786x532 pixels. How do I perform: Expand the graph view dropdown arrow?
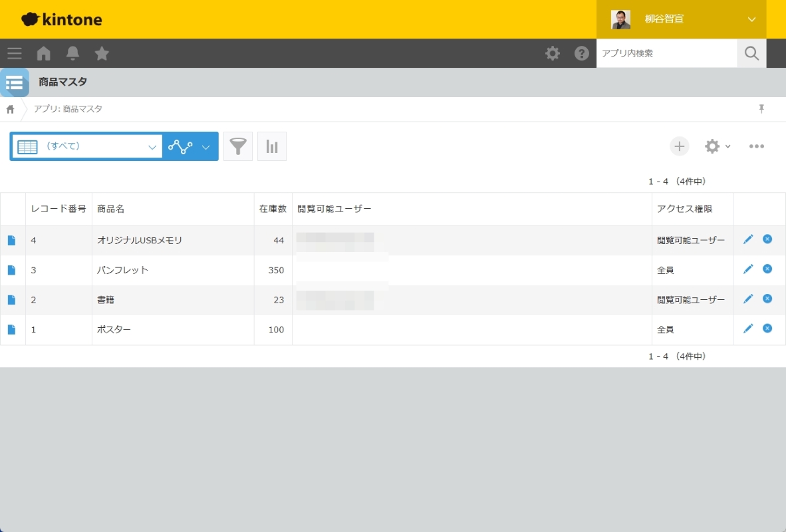[206, 147]
